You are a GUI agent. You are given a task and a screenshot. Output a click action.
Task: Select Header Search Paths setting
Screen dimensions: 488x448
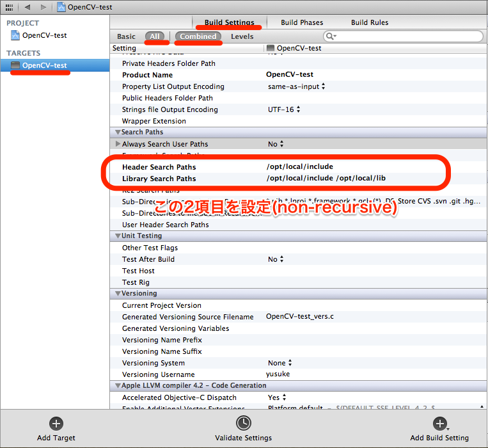pyautogui.click(x=159, y=167)
